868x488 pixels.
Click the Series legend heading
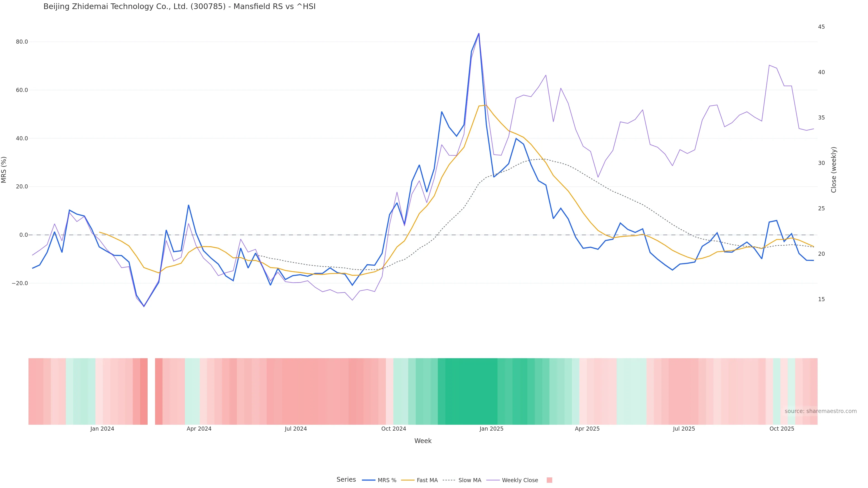tap(346, 480)
